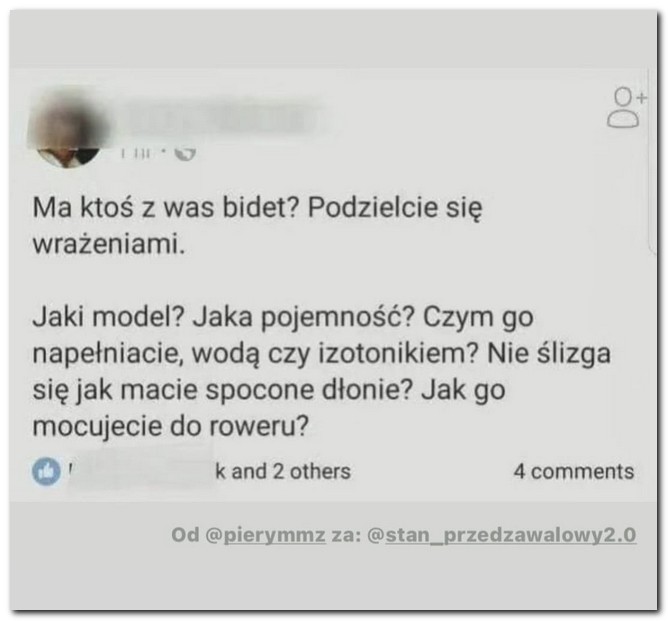The image size is (668, 621).
Task: Click the add friend icon
Action: (626, 108)
